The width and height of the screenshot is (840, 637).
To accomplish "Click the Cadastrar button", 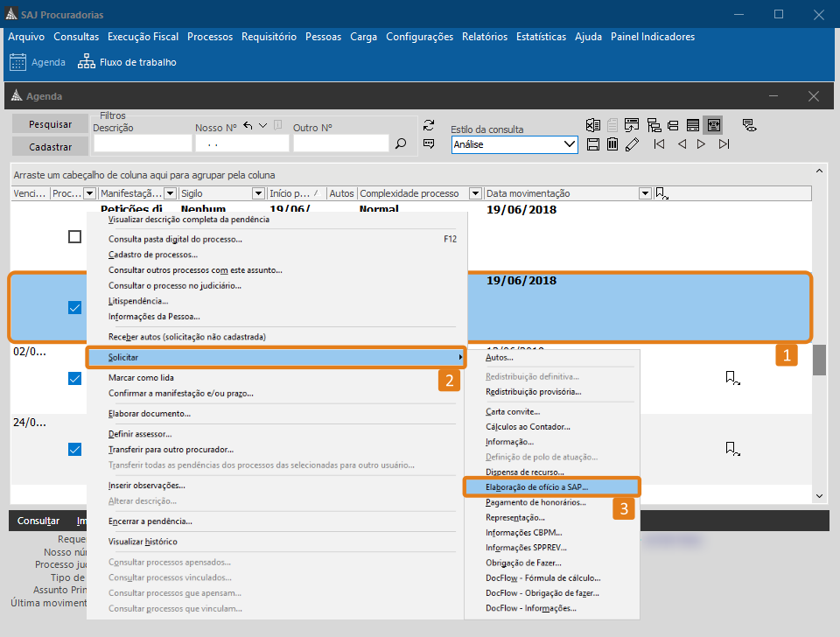I will pyautogui.click(x=50, y=147).
